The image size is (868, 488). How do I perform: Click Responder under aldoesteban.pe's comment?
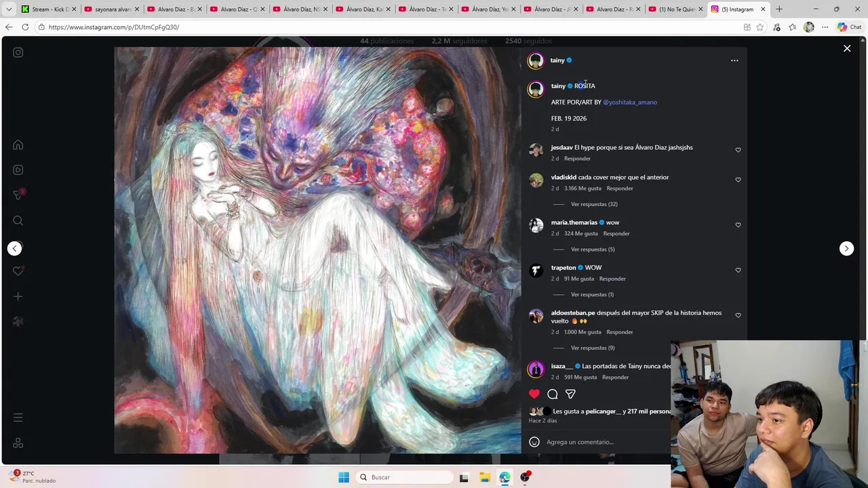pos(620,332)
